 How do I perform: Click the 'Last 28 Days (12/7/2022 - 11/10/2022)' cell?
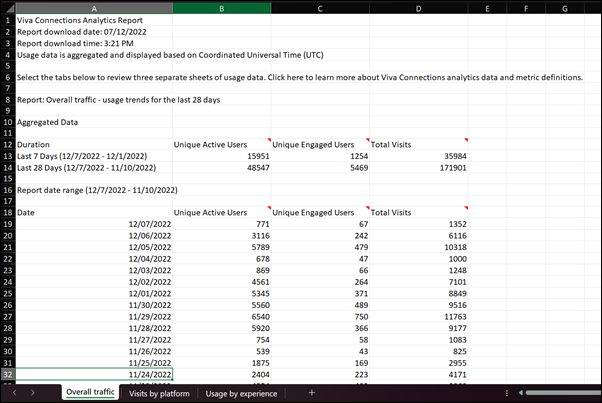coord(94,168)
